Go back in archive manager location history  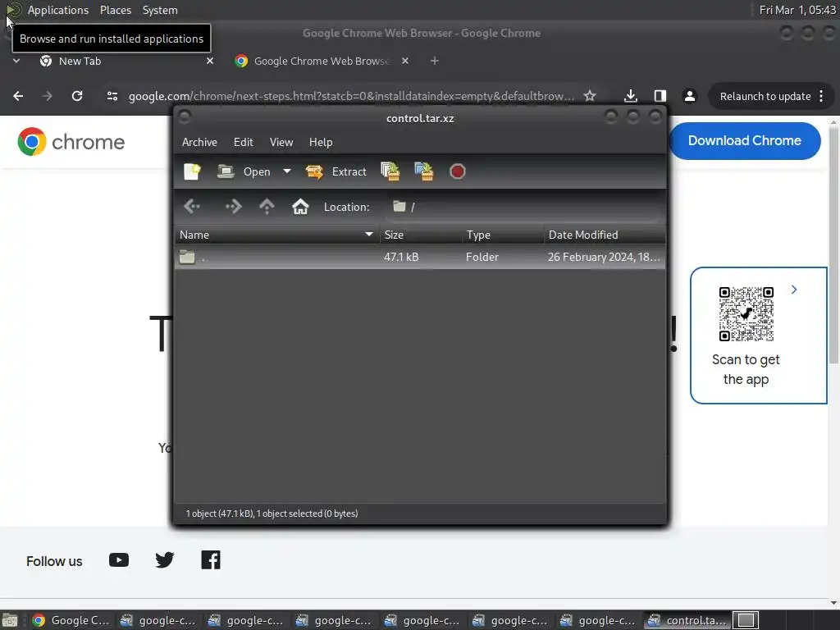[x=192, y=207]
